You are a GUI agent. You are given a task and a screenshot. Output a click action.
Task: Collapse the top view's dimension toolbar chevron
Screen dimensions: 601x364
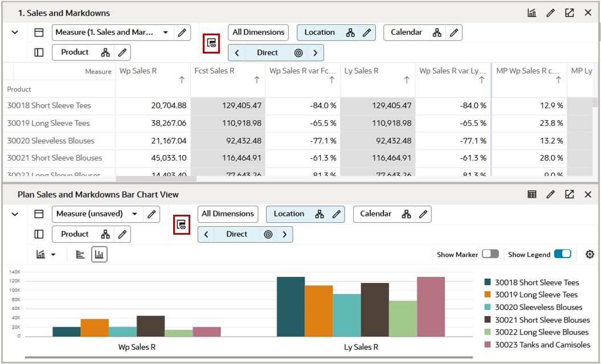coord(15,32)
